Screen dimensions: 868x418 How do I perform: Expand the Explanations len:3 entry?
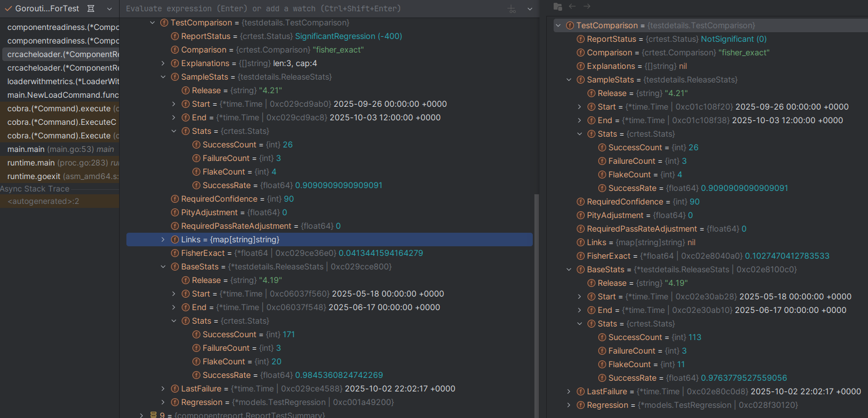163,63
